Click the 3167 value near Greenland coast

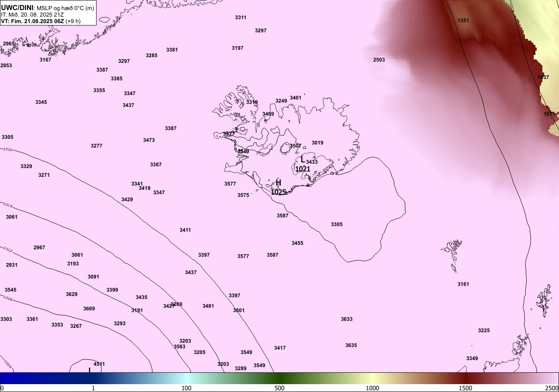(45, 60)
